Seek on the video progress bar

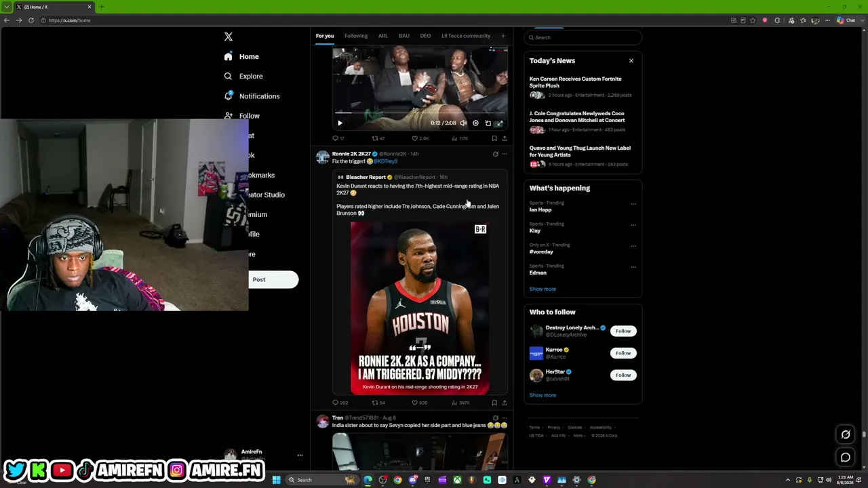420,113
